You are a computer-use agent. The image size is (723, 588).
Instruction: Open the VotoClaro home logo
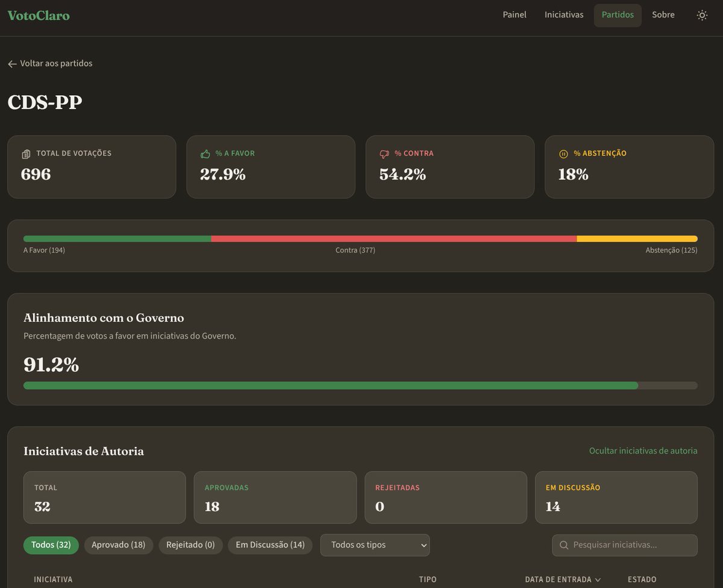(x=39, y=15)
